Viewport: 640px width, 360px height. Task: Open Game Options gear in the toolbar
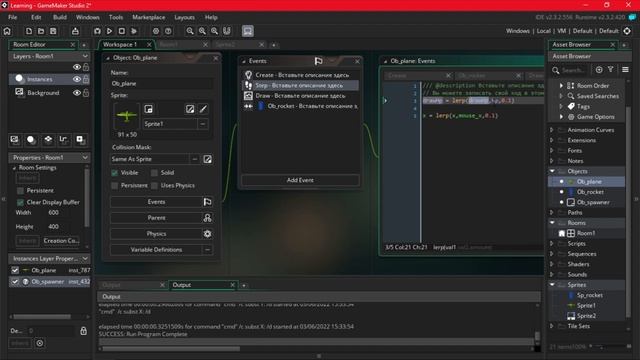coord(156,31)
